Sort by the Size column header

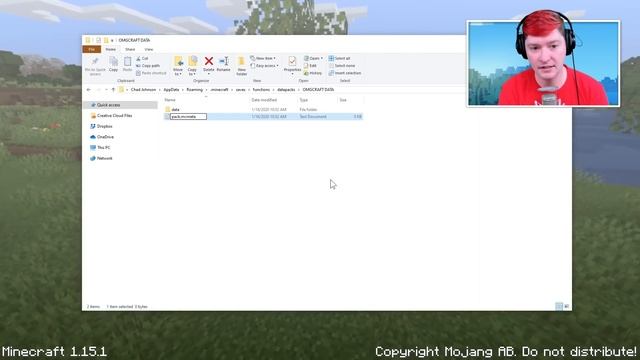point(343,100)
